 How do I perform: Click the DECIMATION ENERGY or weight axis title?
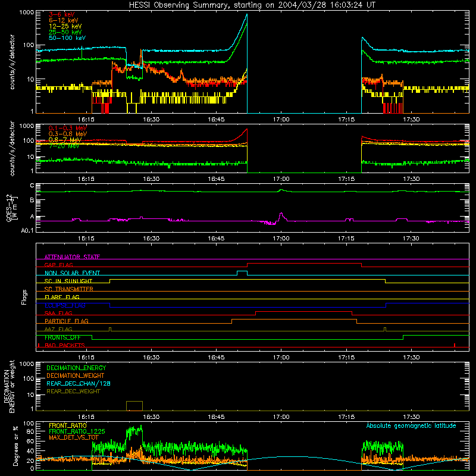point(9,386)
